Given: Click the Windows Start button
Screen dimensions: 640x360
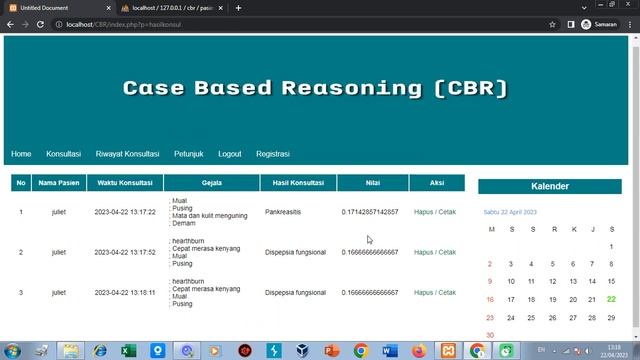Looking at the screenshot, I should tap(12, 351).
